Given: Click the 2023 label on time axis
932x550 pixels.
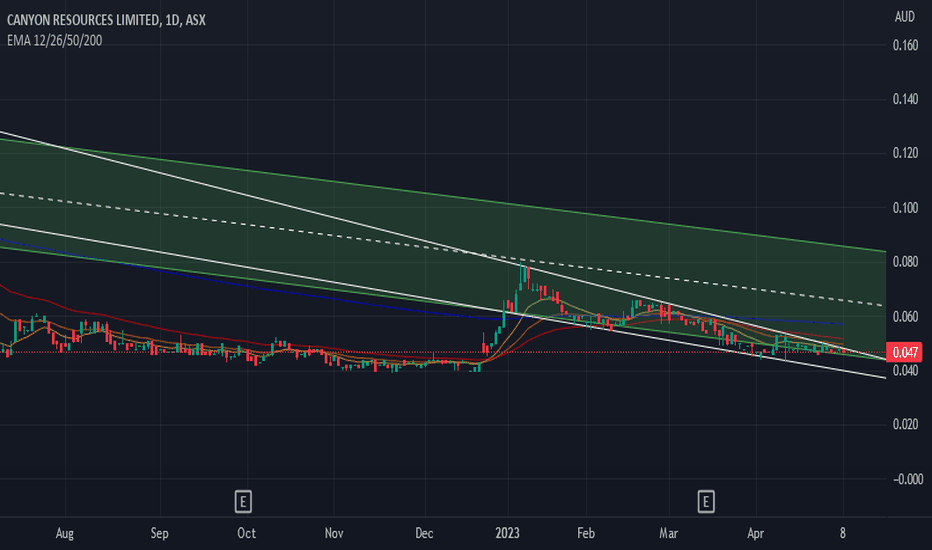Looking at the screenshot, I should tap(507, 533).
